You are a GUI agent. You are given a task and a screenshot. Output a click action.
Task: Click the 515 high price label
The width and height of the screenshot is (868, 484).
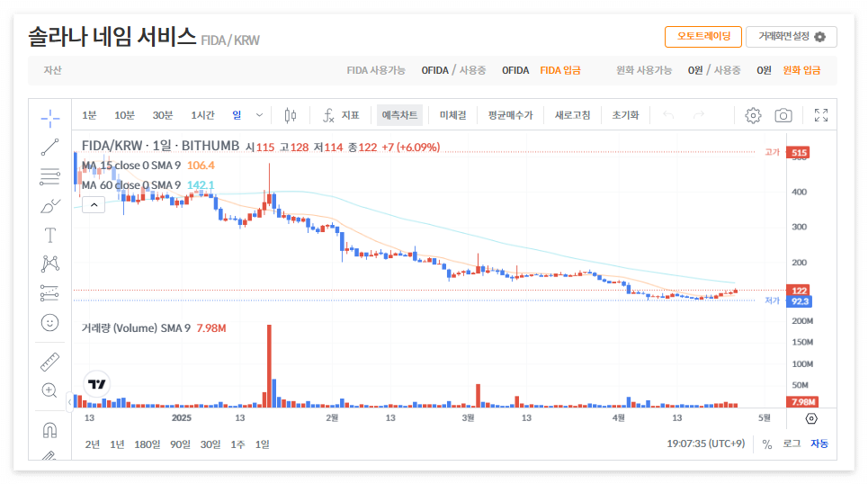point(799,152)
